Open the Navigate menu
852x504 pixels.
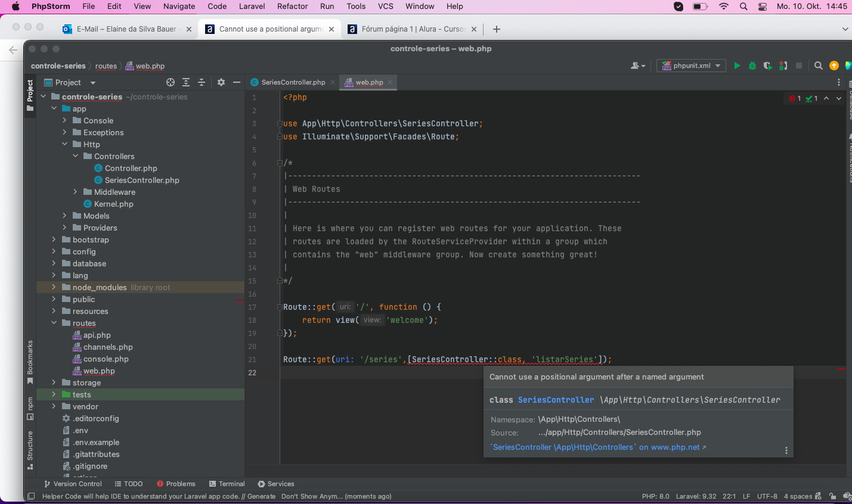[x=179, y=6]
